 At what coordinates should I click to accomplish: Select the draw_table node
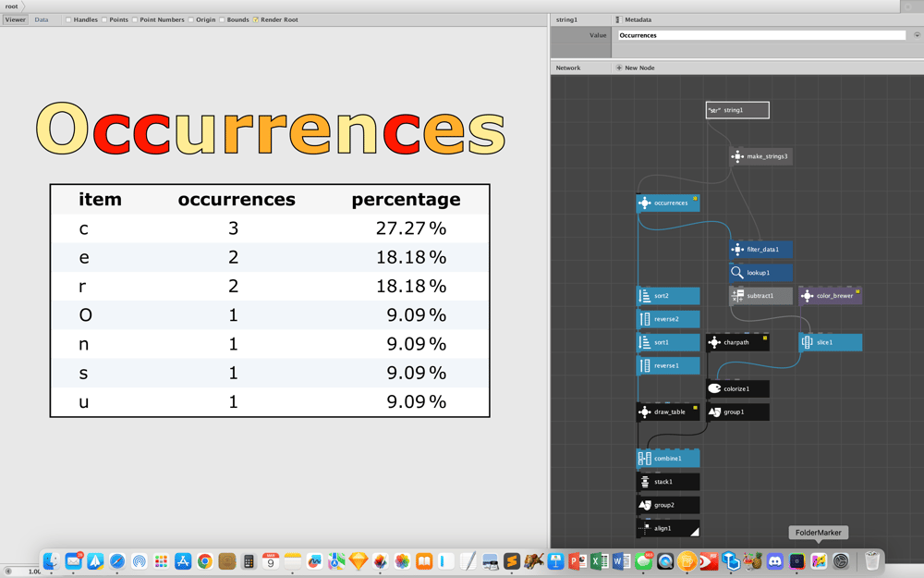tap(668, 412)
